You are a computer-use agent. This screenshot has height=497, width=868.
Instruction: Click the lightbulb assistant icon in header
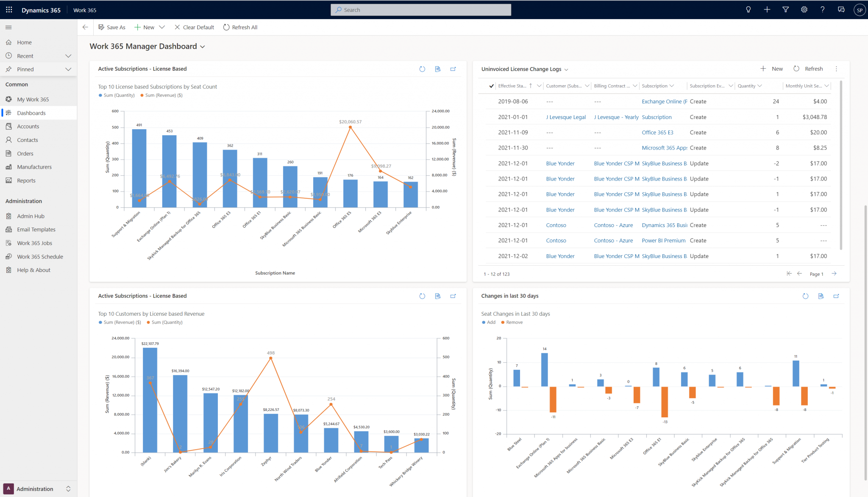[x=748, y=10]
